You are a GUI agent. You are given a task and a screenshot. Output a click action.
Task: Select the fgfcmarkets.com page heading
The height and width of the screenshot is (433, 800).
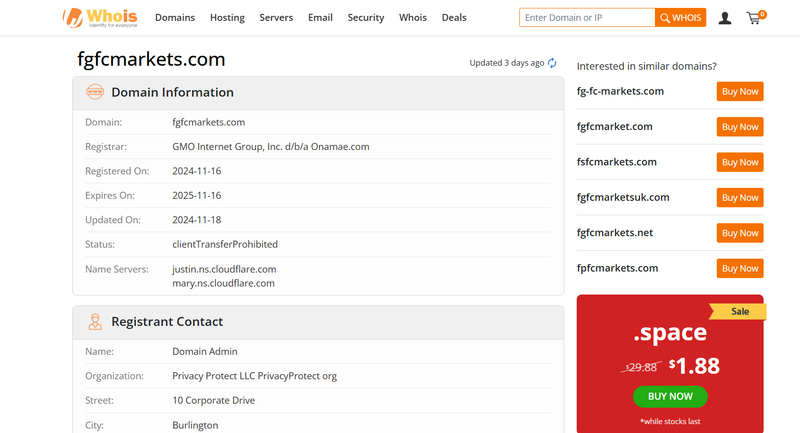[151, 59]
